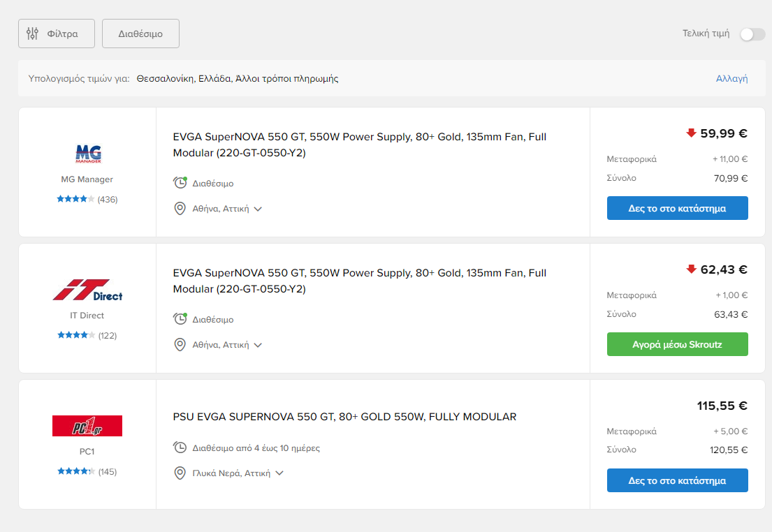Click price drop arrow next to 62,43 €
Image resolution: width=772 pixels, height=532 pixels.
pyautogui.click(x=691, y=269)
